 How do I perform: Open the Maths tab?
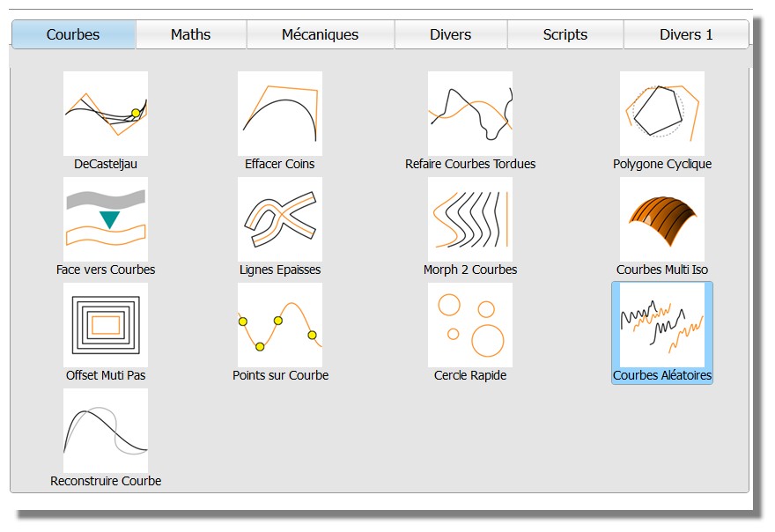click(191, 34)
